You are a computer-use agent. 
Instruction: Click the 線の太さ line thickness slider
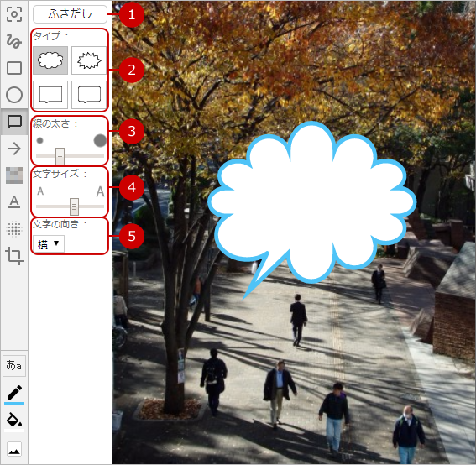click(x=70, y=156)
